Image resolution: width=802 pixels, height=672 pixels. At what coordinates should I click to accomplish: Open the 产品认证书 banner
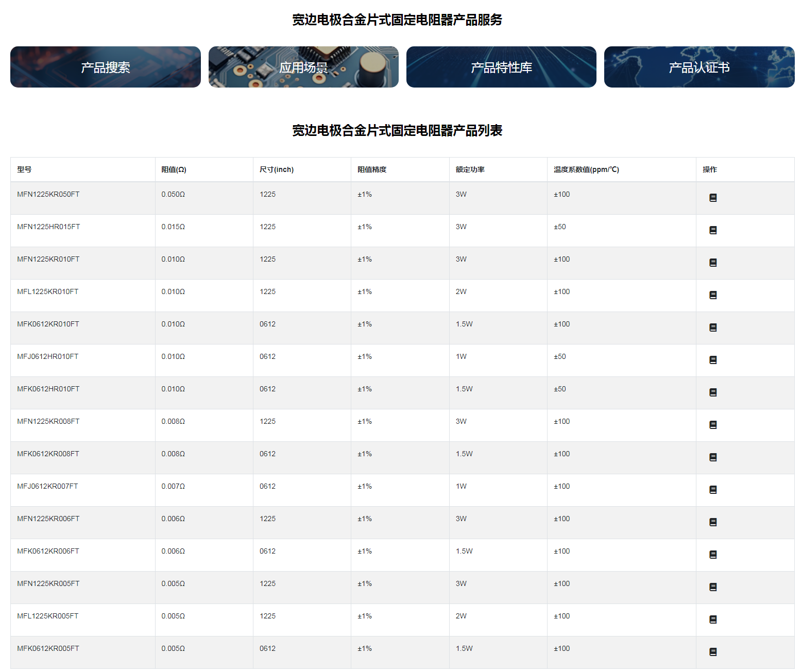click(699, 67)
